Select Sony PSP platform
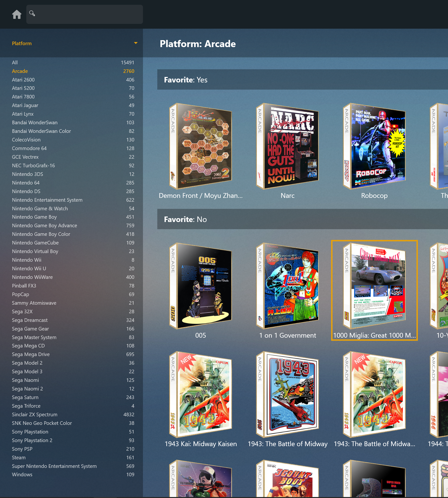This screenshot has width=448, height=498. tap(73, 449)
